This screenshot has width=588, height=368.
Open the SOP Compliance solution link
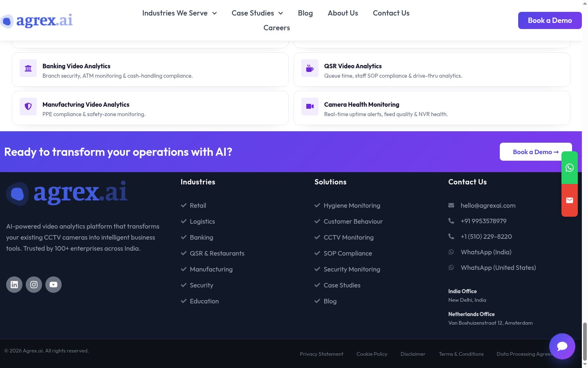[348, 254]
